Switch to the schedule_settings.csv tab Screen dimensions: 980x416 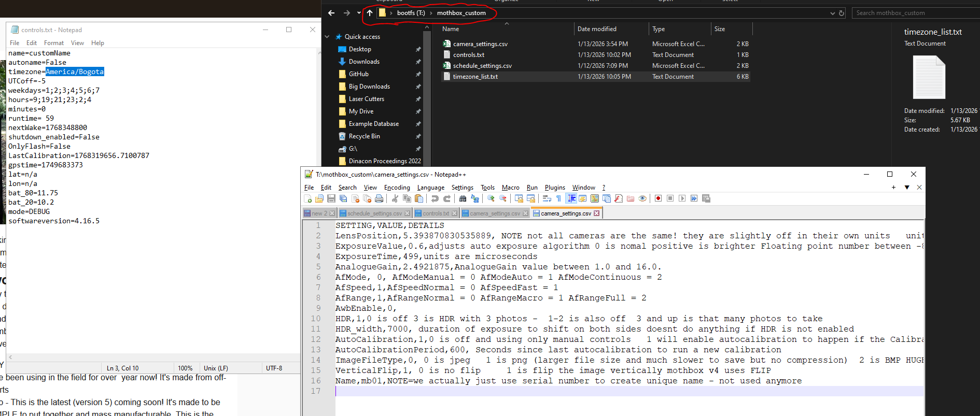pyautogui.click(x=374, y=213)
